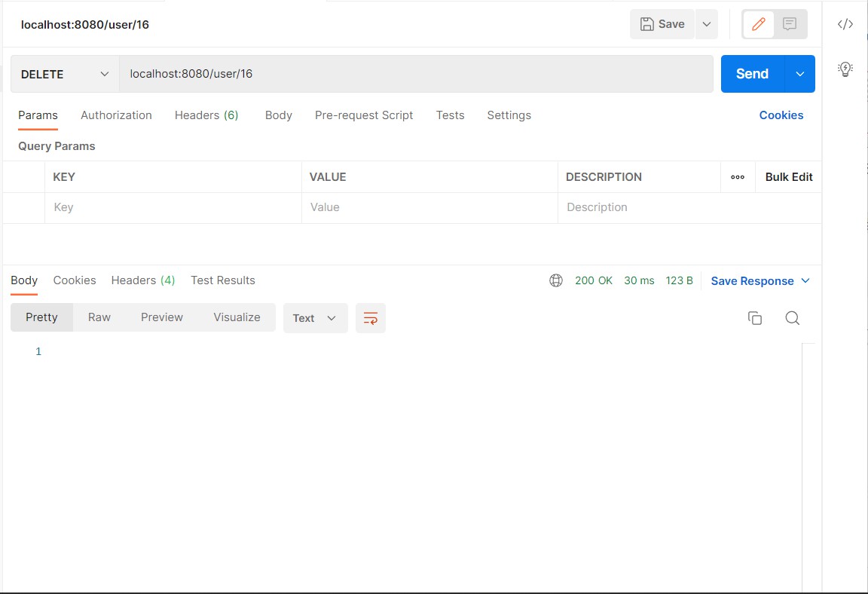Open the DELETE method dropdown
868x594 pixels.
(x=65, y=74)
